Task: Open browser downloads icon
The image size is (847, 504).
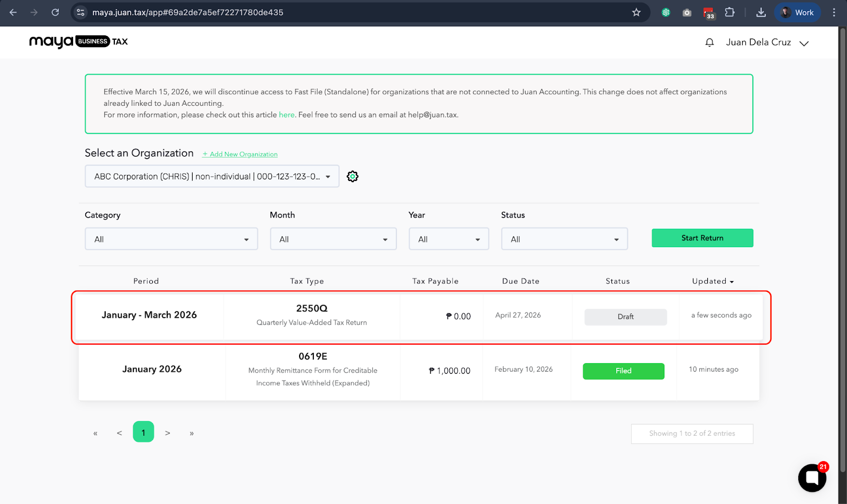Action: pyautogui.click(x=761, y=12)
